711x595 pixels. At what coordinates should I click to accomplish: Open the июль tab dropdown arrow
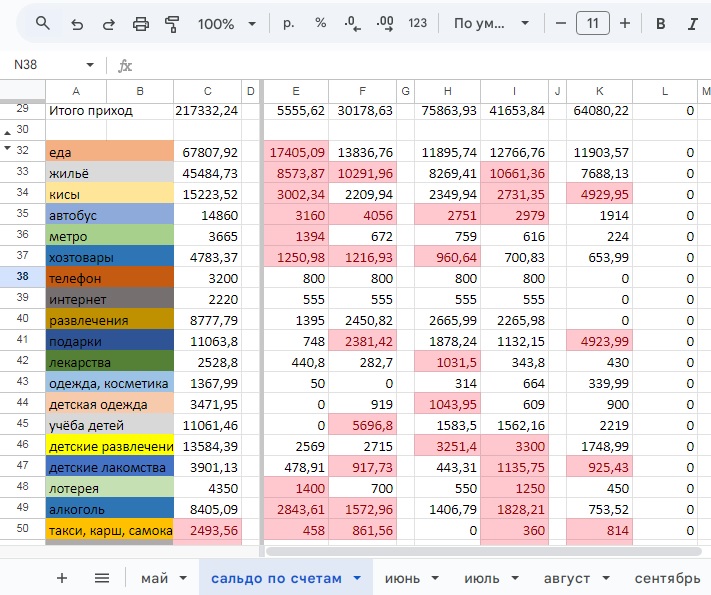[x=515, y=578]
